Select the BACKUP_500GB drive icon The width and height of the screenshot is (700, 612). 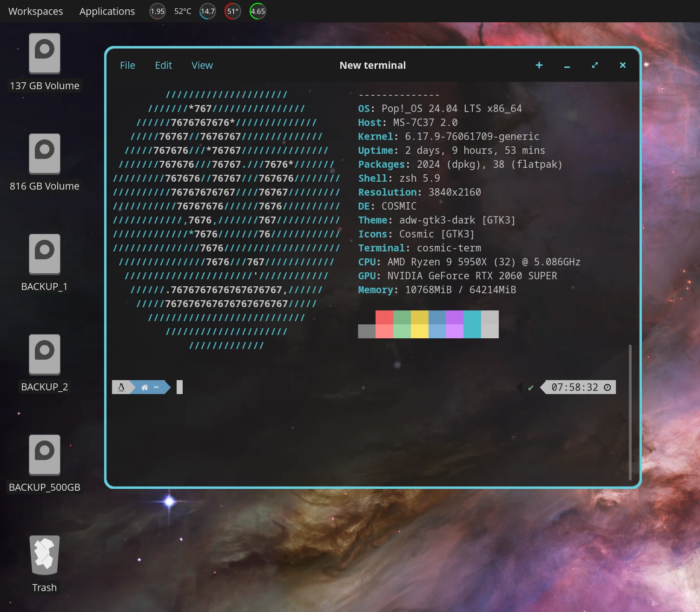click(x=45, y=455)
